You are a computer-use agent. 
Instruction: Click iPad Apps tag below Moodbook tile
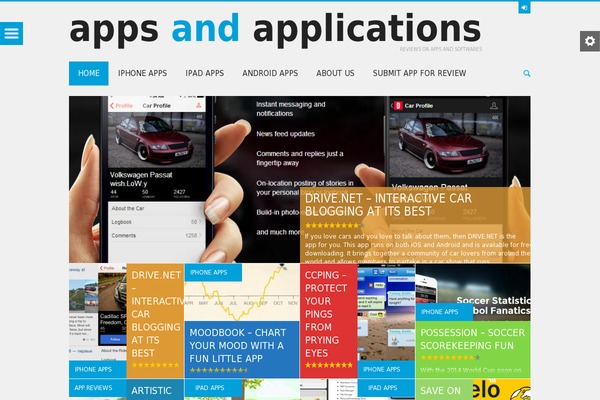213,388
